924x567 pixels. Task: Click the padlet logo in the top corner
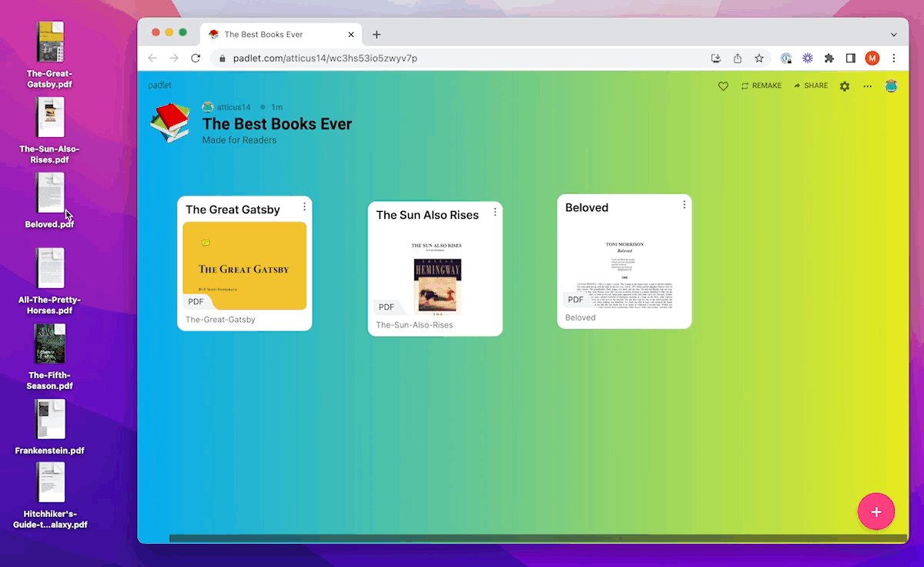coord(159,85)
